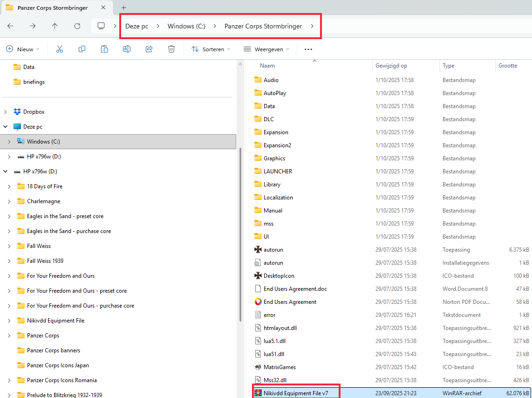Viewport: 532px width, 398px height.
Task: Open a new File Explorer tab
Action: [x=123, y=8]
